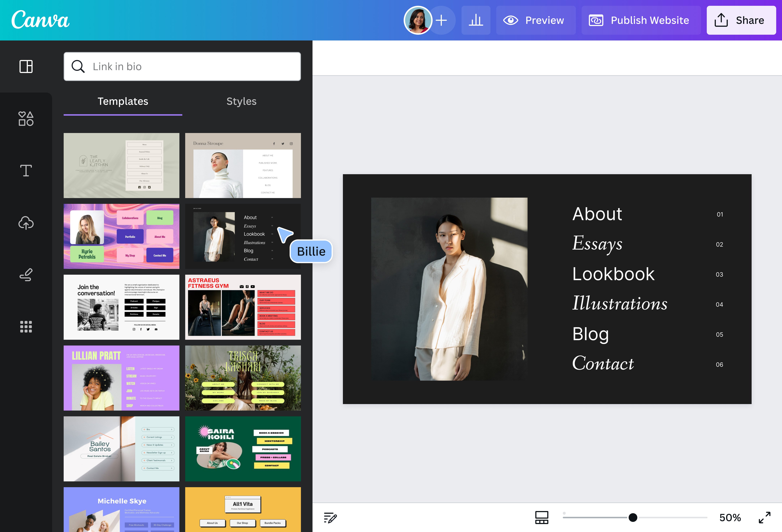Open the Apps panel
This screenshot has height=532, width=782.
point(25,327)
